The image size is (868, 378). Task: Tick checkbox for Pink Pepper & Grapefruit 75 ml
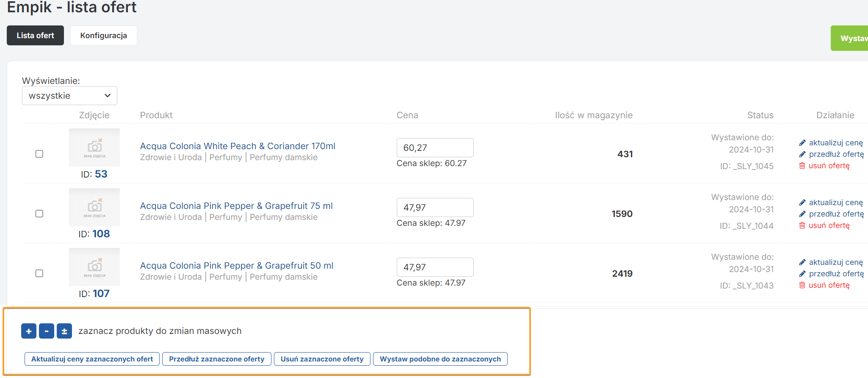(x=39, y=214)
